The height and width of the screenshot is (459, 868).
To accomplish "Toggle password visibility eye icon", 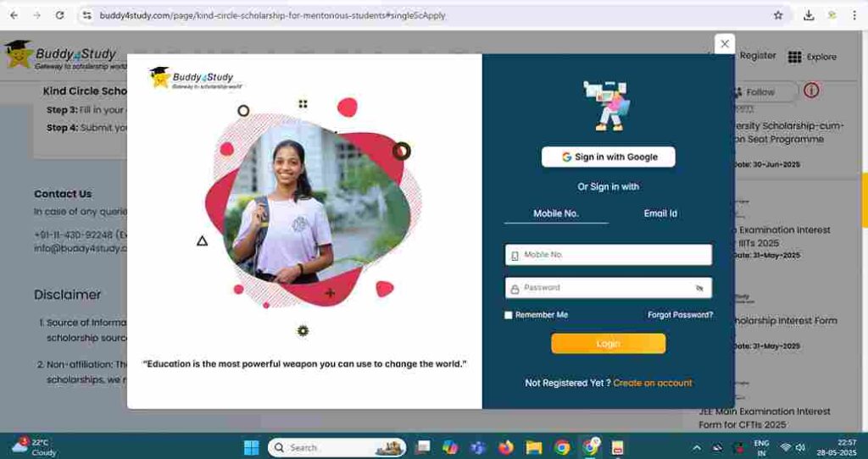I will pyautogui.click(x=699, y=288).
